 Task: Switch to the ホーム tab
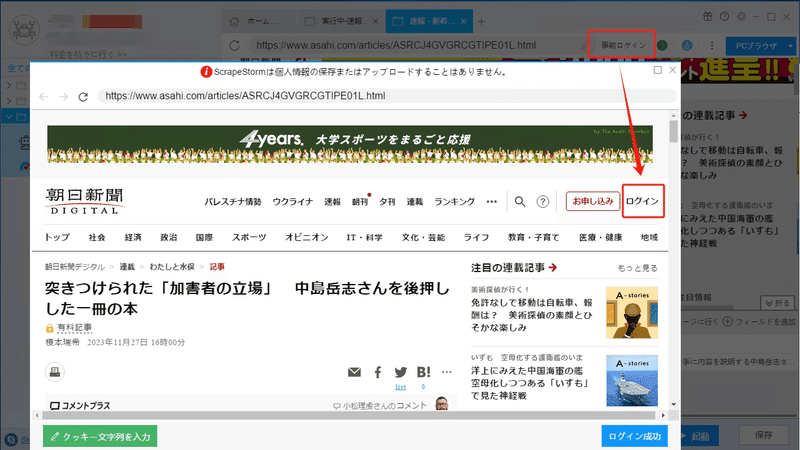(x=259, y=21)
